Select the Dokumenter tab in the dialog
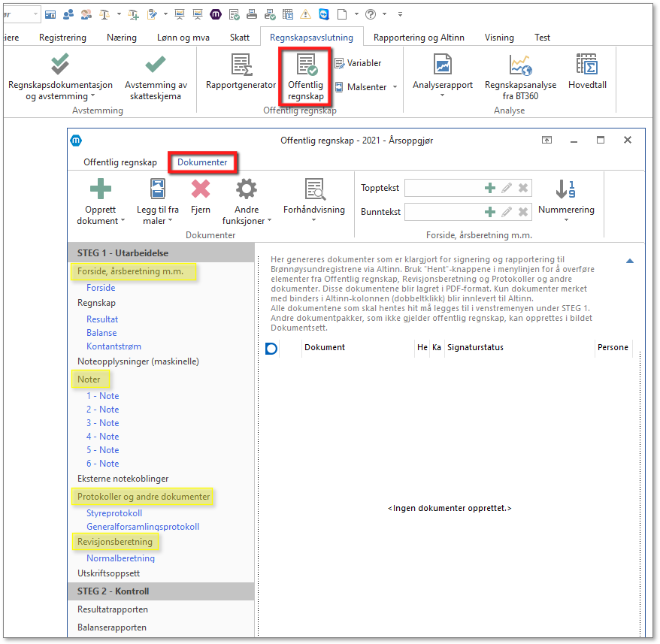660x644 pixels. [202, 162]
